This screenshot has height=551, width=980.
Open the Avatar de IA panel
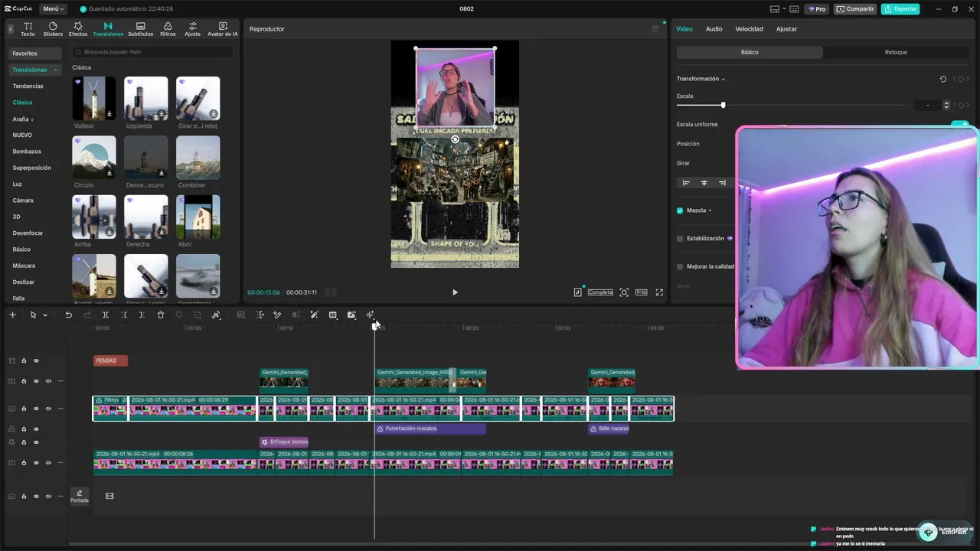click(223, 29)
